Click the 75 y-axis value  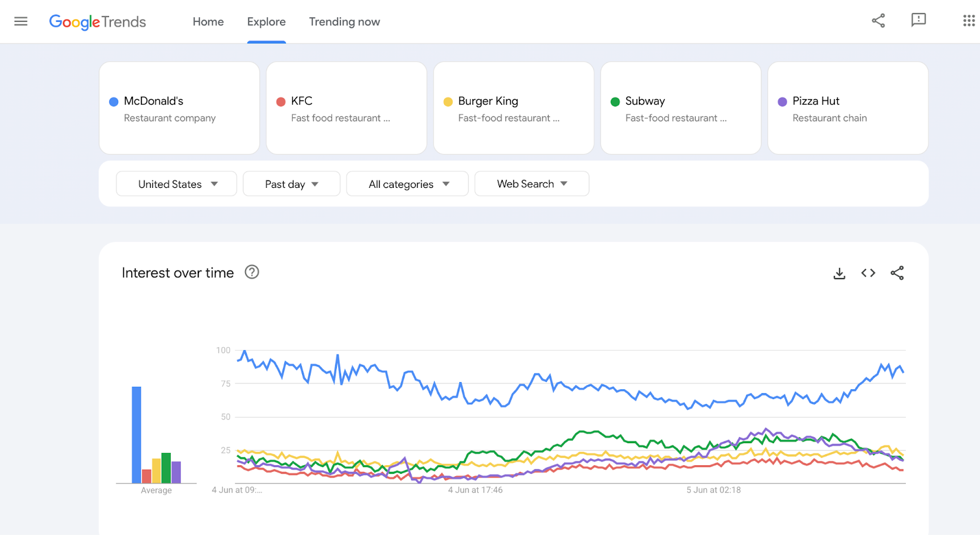click(x=225, y=384)
